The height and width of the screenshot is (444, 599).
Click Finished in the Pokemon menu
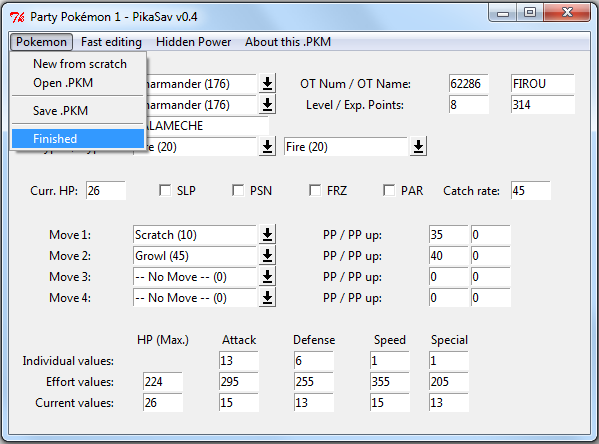pos(78,139)
